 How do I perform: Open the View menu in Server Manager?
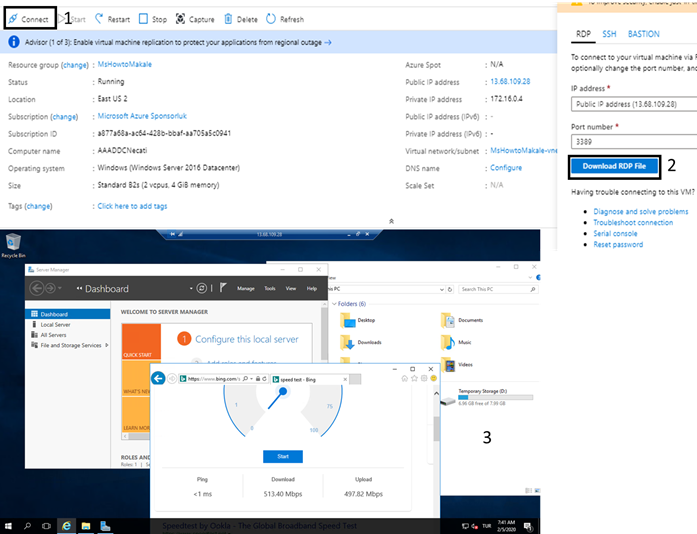(x=291, y=289)
